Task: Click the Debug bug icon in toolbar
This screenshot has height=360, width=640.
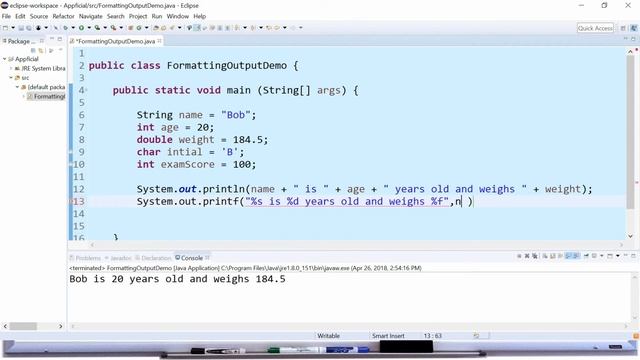Action: pos(65,28)
